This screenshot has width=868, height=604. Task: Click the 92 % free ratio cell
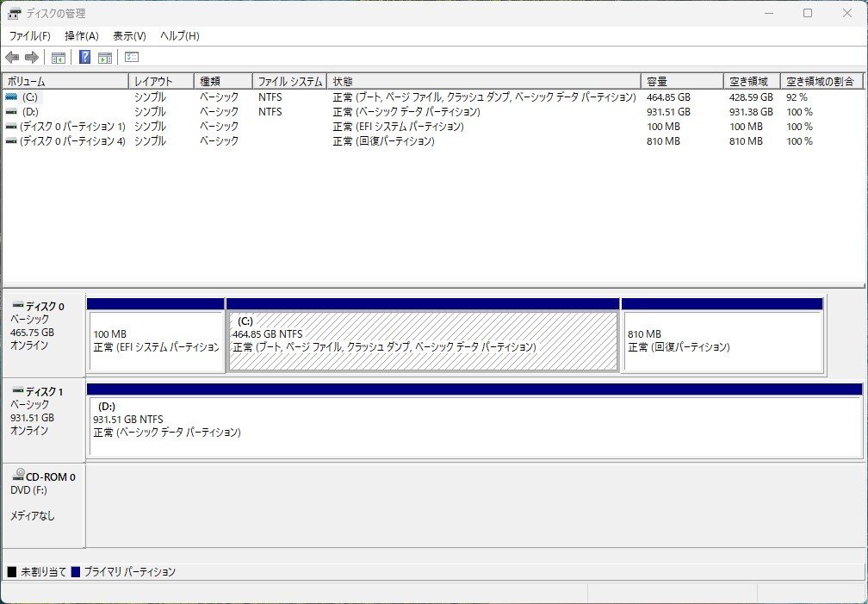click(797, 97)
